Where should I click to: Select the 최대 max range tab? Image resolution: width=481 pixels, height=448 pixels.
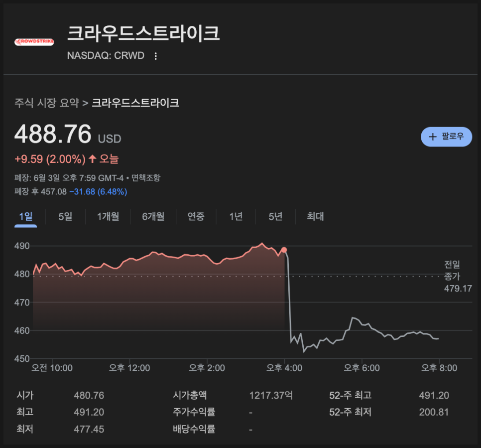coord(315,217)
